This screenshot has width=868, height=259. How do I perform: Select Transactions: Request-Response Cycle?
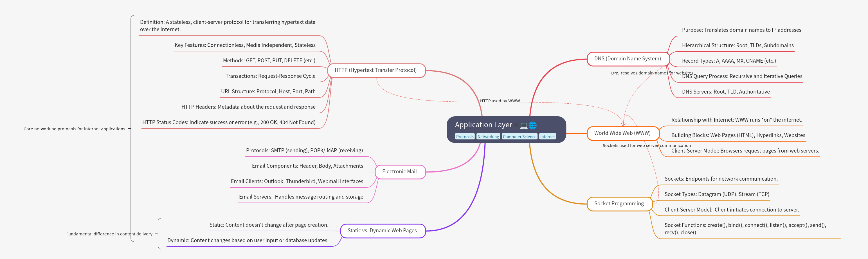[x=271, y=76]
